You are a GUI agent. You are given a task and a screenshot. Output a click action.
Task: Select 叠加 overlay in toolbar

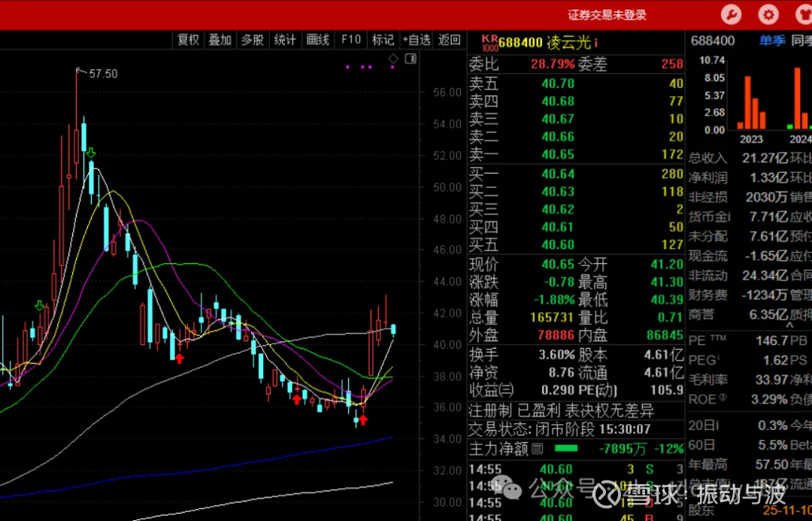tap(220, 40)
